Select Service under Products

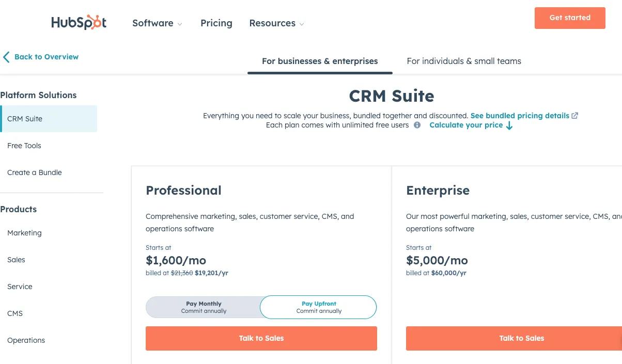[20, 287]
